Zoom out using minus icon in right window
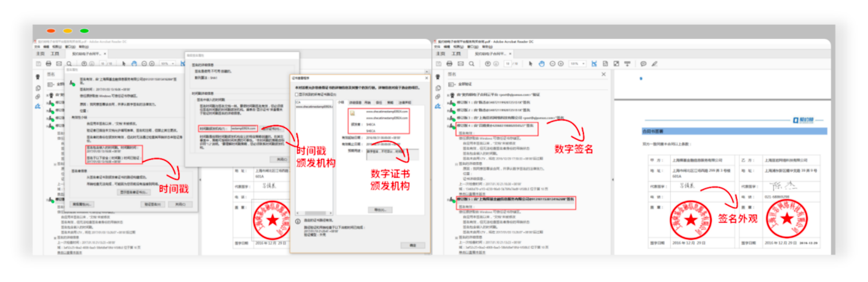 tap(552, 64)
